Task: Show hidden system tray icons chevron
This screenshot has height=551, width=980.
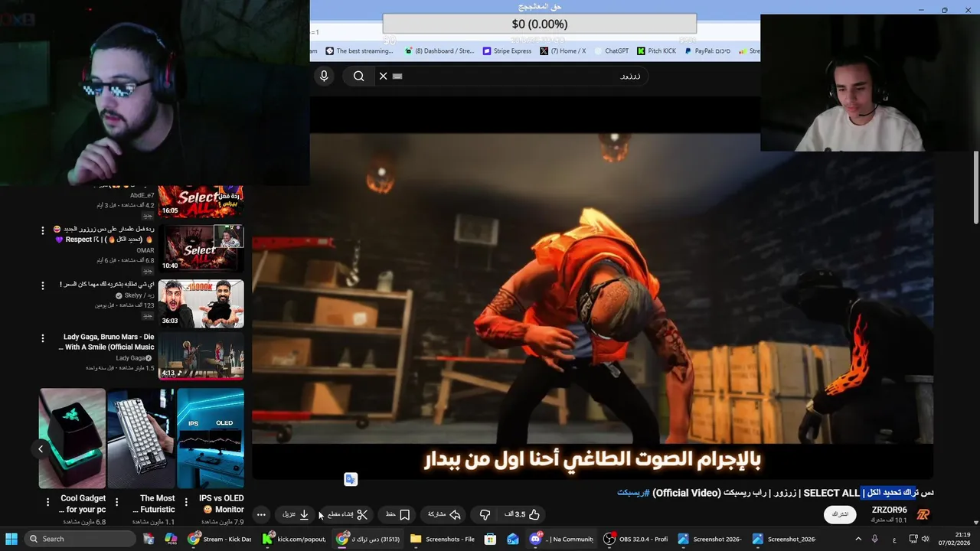Action: [x=857, y=539]
